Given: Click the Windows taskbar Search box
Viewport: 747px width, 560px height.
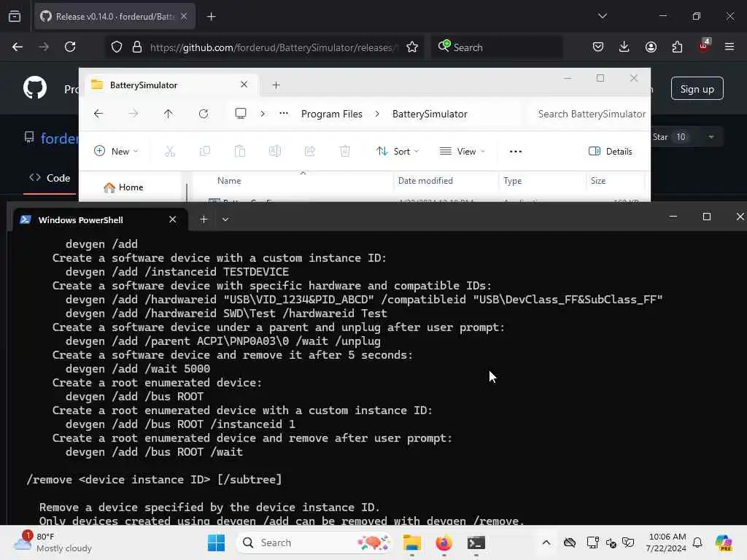Looking at the screenshot, I should click(x=314, y=542).
